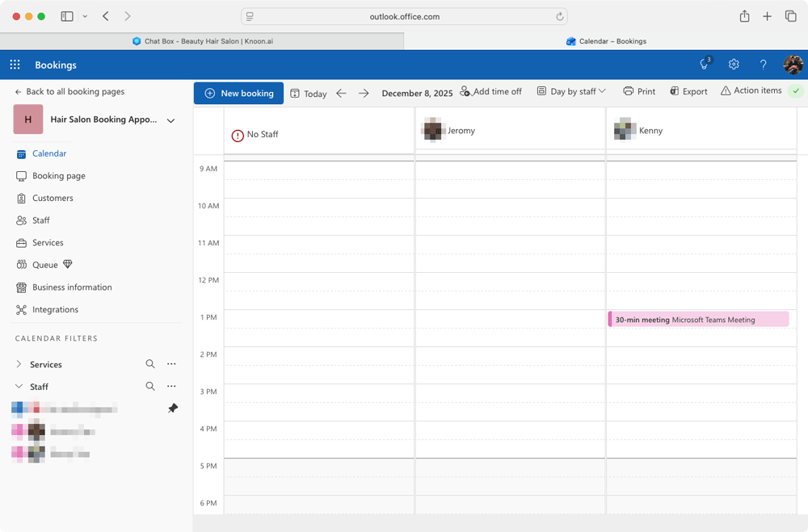The image size is (808, 532).
Task: Toggle the green checkmark status indicator
Action: pos(796,91)
